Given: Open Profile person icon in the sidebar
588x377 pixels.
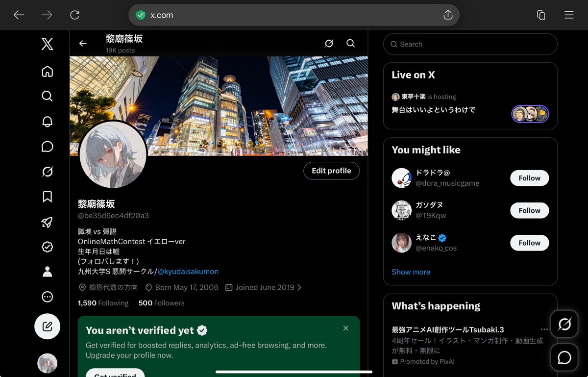Looking at the screenshot, I should click(x=47, y=272).
